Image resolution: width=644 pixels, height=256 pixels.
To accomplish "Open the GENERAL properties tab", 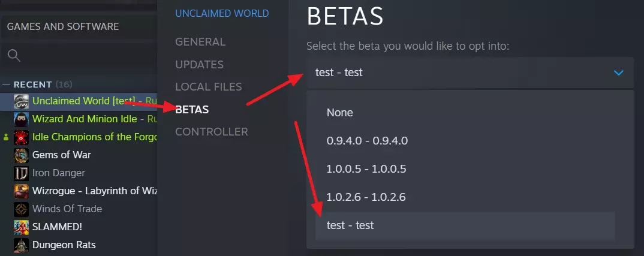I will (x=200, y=42).
